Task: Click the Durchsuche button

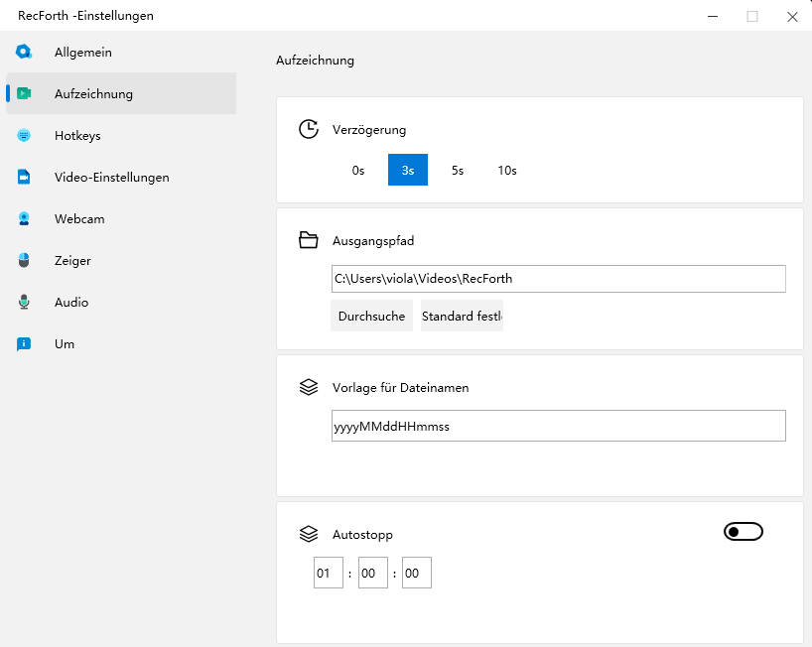Action: 372,316
